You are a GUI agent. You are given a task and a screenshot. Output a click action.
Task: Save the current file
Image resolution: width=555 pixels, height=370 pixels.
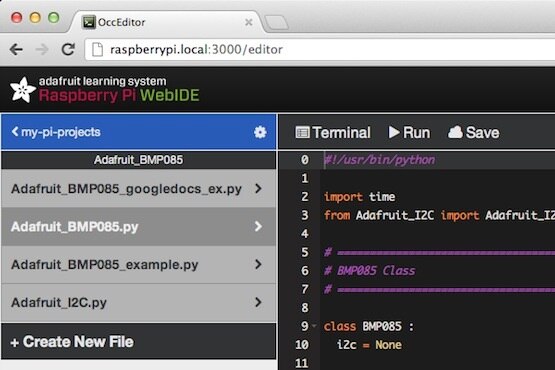coord(474,132)
